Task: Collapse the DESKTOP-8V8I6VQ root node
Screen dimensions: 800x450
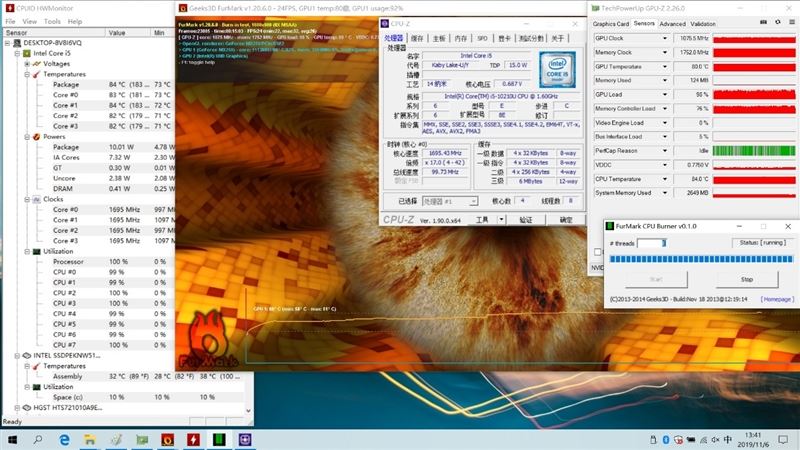Action: pos(8,43)
